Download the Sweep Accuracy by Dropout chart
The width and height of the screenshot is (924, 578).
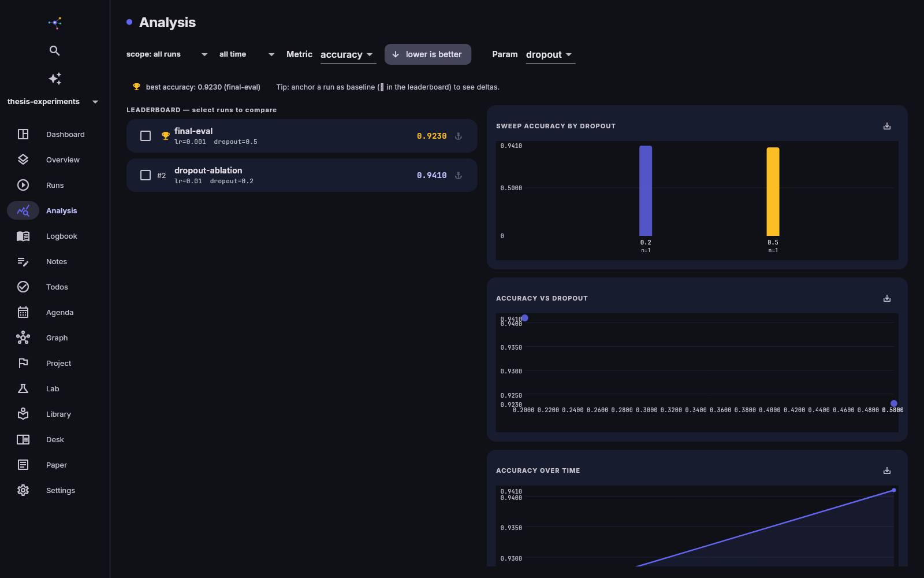887,126
